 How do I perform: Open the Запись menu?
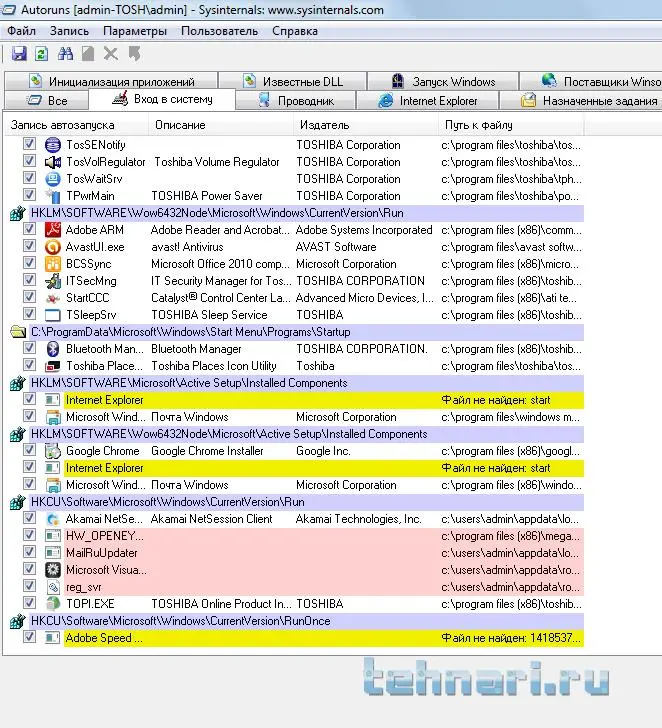tap(69, 31)
